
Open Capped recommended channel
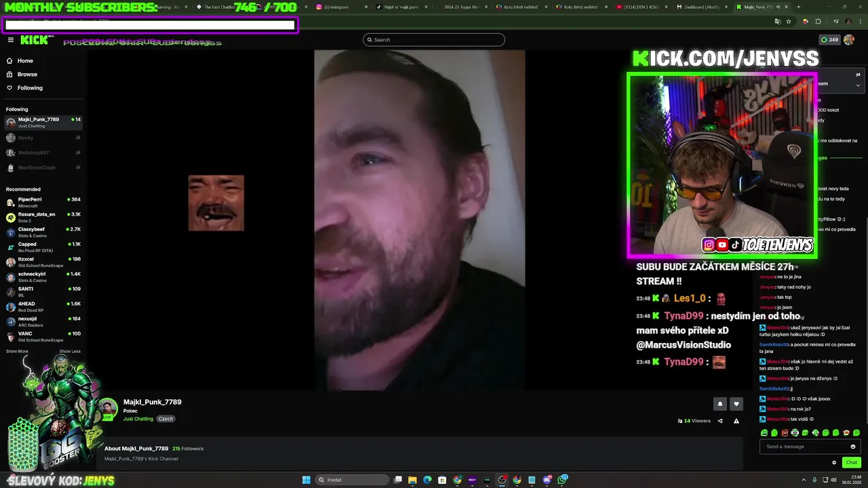tap(43, 247)
